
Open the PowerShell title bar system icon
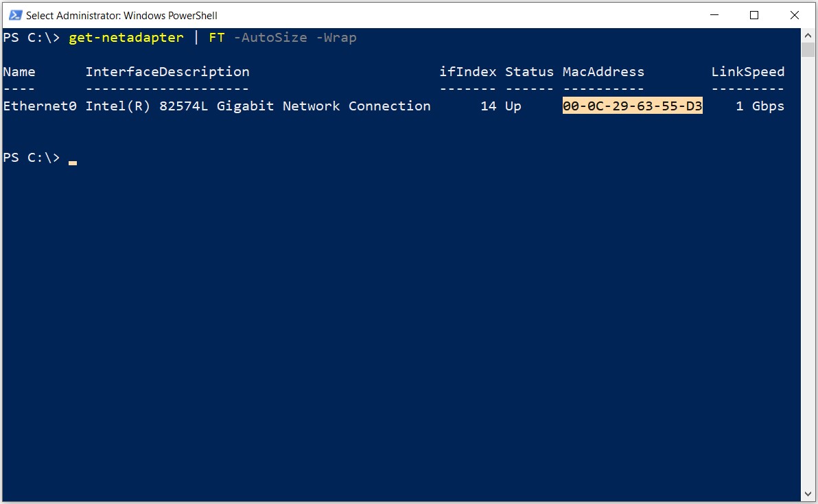(15, 15)
